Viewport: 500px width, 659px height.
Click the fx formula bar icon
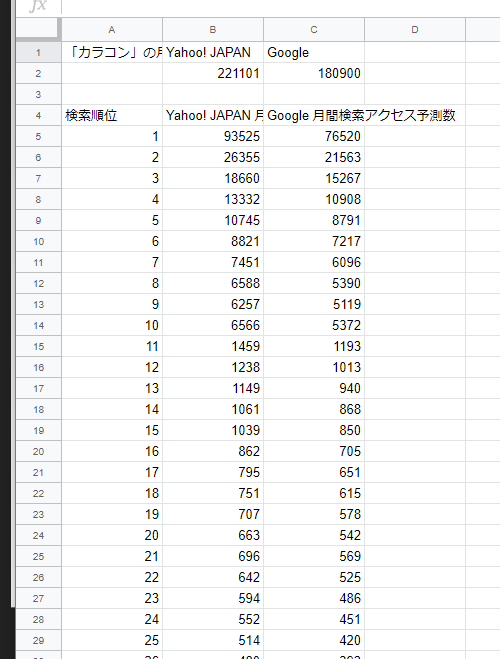[38, 6]
